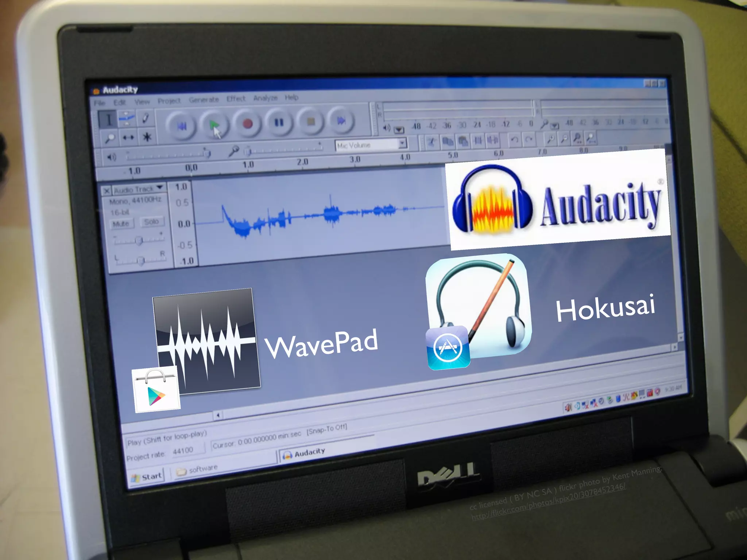
Task: Click the Windows Start button
Action: click(147, 477)
